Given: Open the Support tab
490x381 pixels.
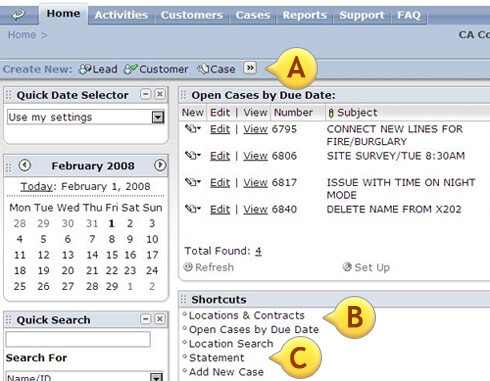Looking at the screenshot, I should click(x=362, y=15).
